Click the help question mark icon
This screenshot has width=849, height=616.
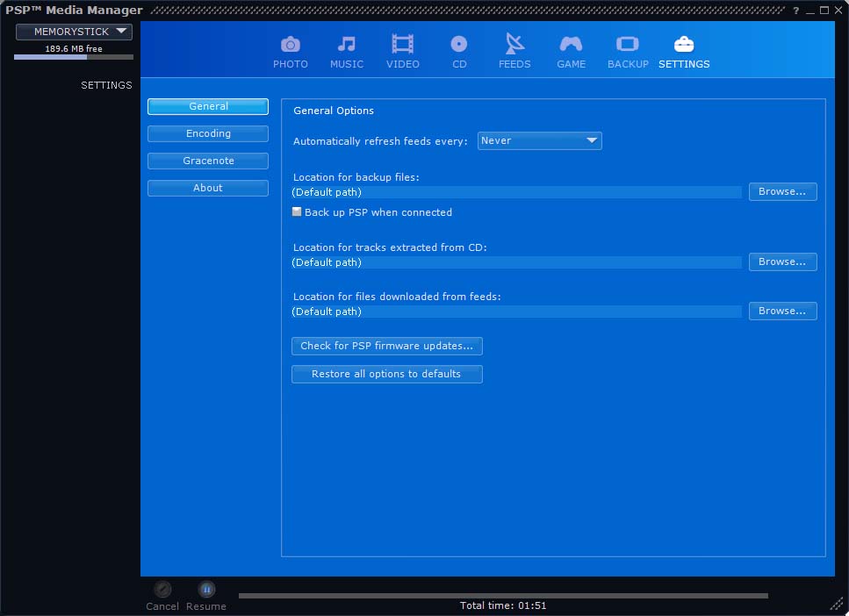pos(796,11)
